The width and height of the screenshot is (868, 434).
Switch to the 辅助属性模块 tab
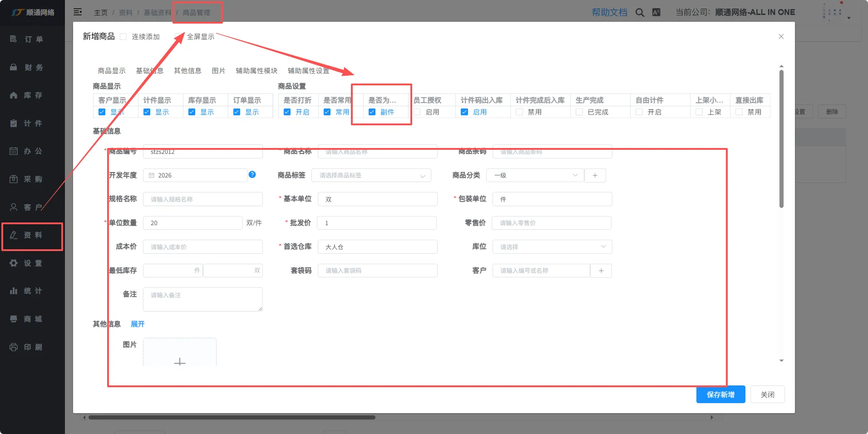click(x=256, y=71)
